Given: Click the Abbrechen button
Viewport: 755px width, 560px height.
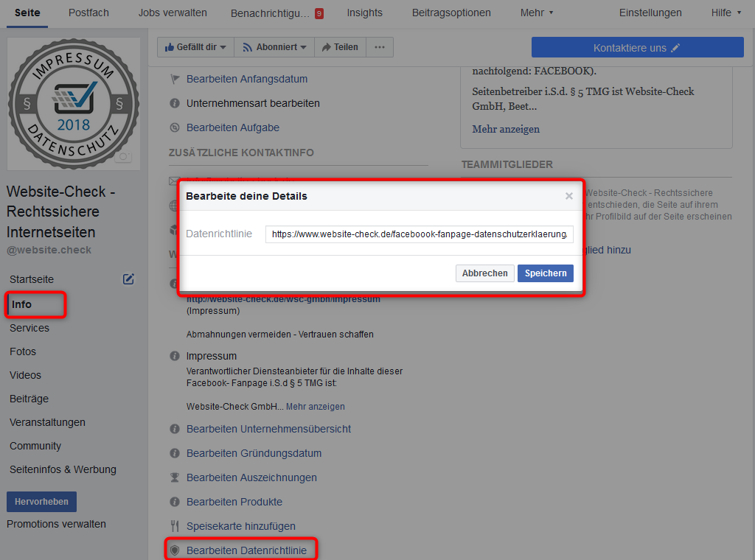Looking at the screenshot, I should pos(485,273).
